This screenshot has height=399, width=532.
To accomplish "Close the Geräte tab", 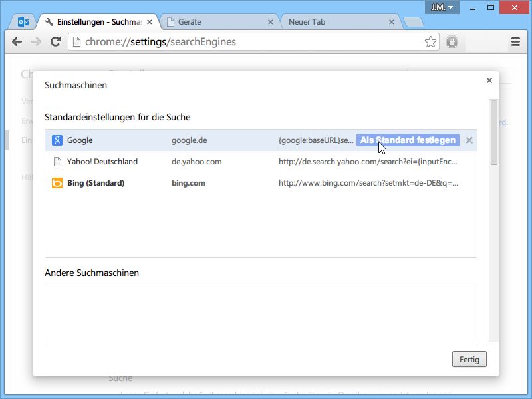I will 271,22.
